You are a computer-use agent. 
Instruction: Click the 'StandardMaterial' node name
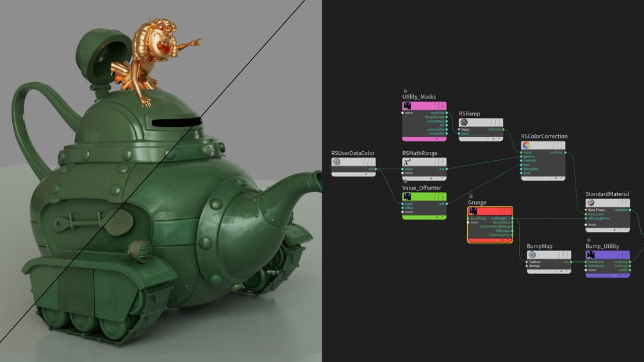pyautogui.click(x=607, y=194)
